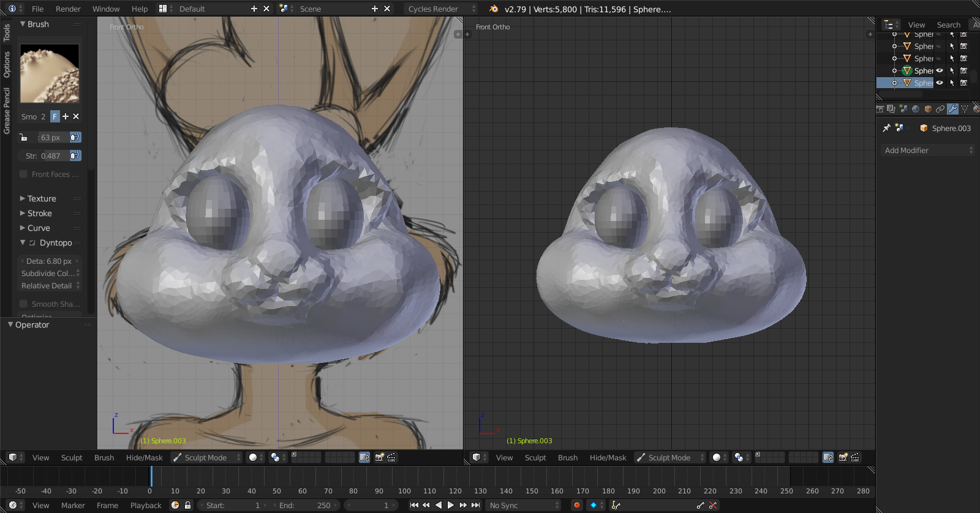Open the Scene properties tab icon
Image resolution: width=980 pixels, height=513 pixels.
[x=903, y=109]
